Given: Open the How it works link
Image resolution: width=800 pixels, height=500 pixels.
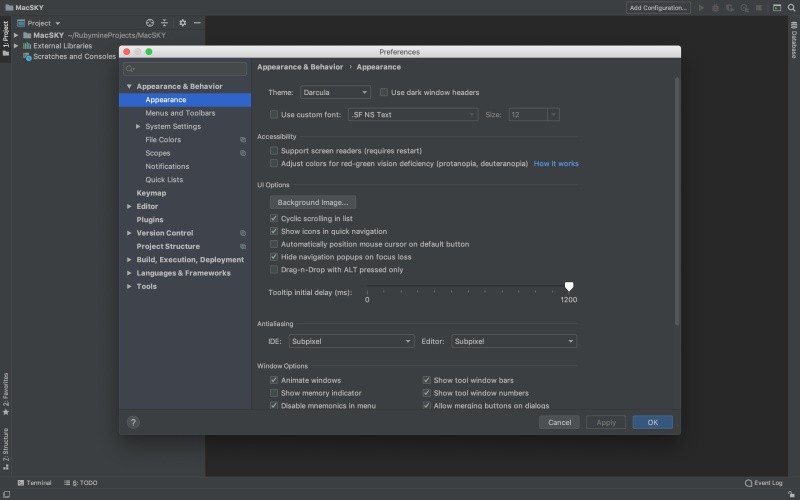Looking at the screenshot, I should [556, 164].
